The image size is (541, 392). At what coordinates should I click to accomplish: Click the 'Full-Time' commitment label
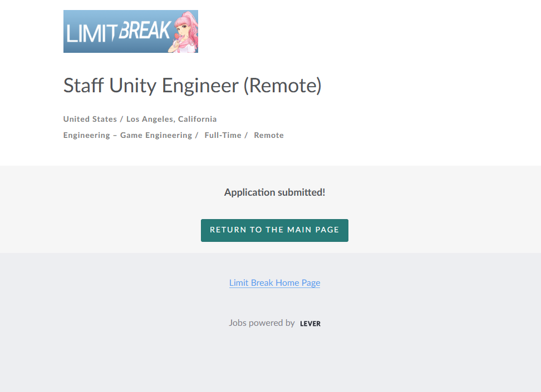[x=223, y=135]
